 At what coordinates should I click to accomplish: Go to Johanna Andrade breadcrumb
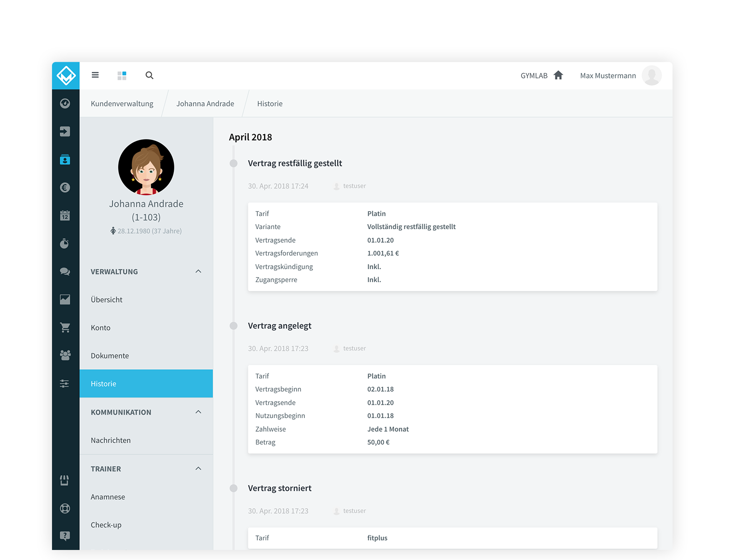pyautogui.click(x=205, y=104)
